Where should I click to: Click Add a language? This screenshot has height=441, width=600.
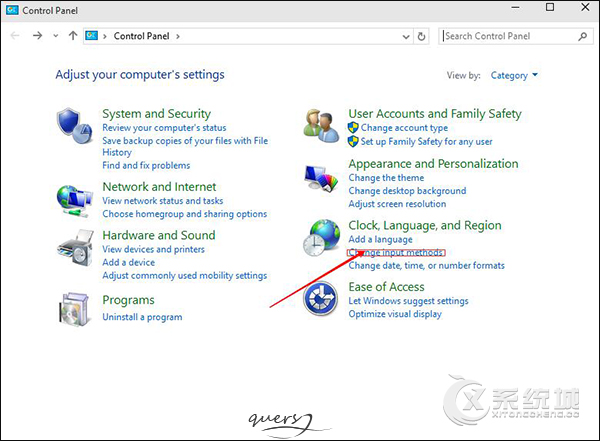[x=380, y=239]
